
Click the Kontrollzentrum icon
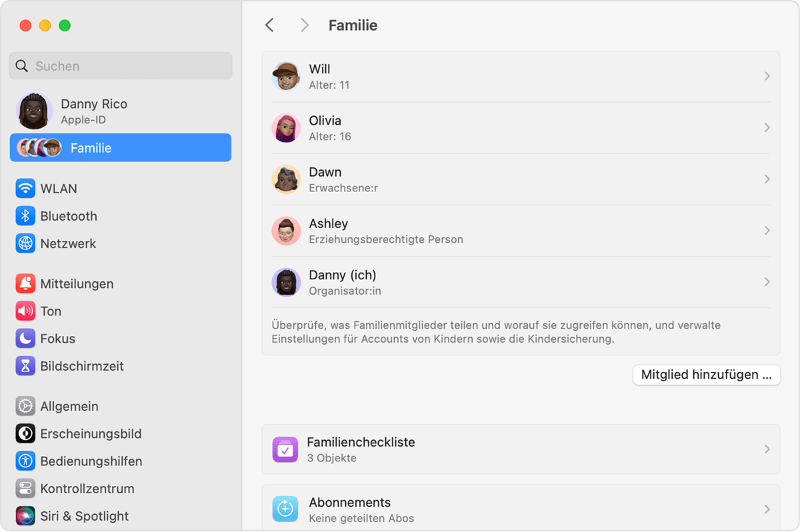(x=25, y=488)
